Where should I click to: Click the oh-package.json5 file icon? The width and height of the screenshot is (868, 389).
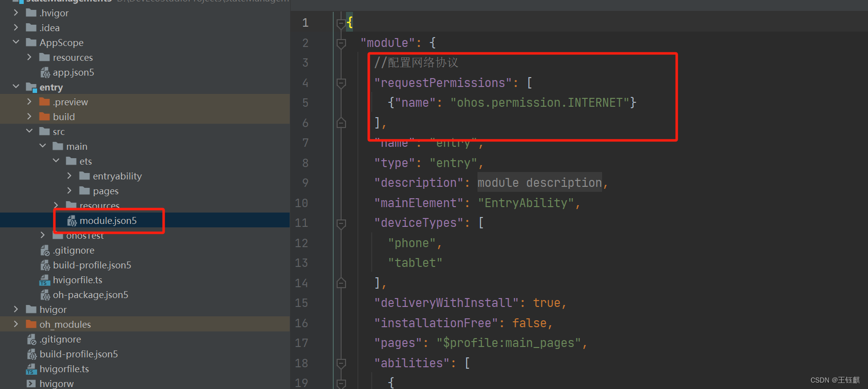(x=45, y=295)
